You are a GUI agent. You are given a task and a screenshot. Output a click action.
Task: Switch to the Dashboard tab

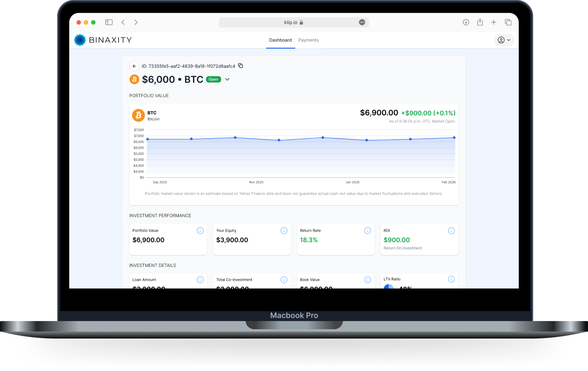pos(281,40)
